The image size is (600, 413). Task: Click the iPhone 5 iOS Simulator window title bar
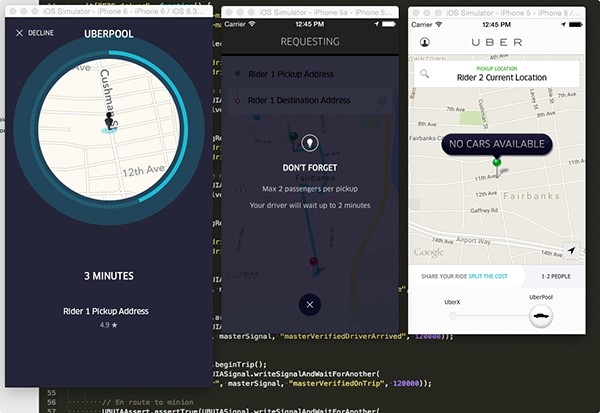pyautogui.click(x=497, y=13)
